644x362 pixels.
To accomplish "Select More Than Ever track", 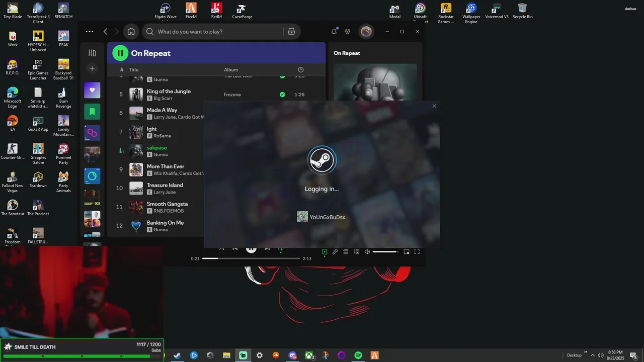I will click(166, 166).
